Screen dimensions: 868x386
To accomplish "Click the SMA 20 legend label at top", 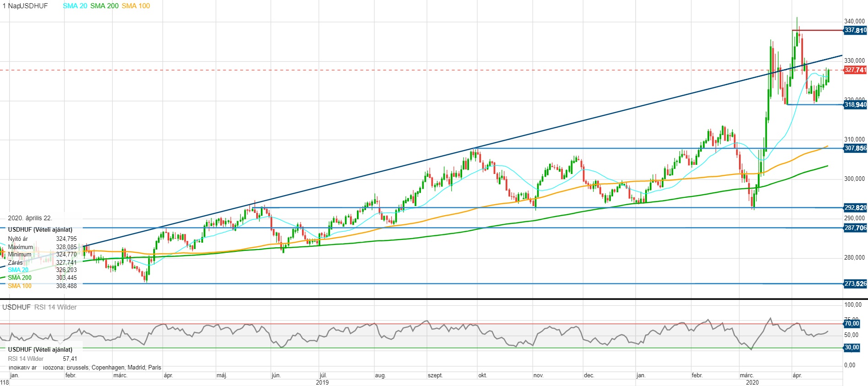I will [x=75, y=6].
